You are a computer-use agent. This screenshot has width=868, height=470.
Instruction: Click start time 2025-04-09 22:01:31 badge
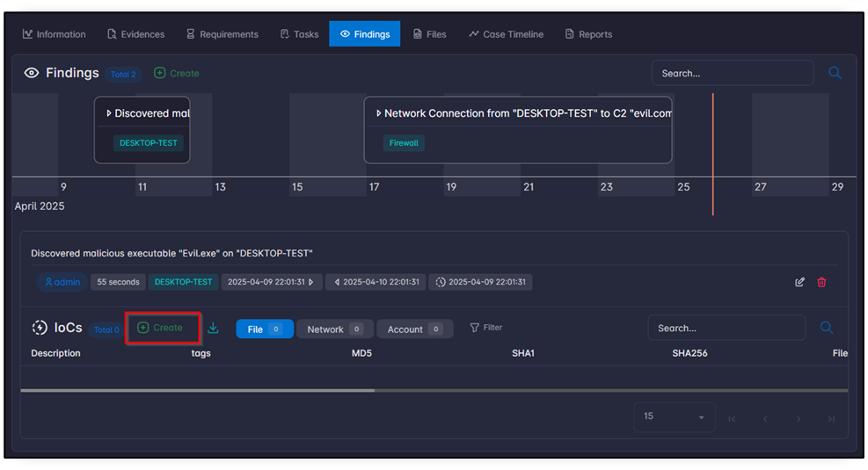tap(271, 282)
